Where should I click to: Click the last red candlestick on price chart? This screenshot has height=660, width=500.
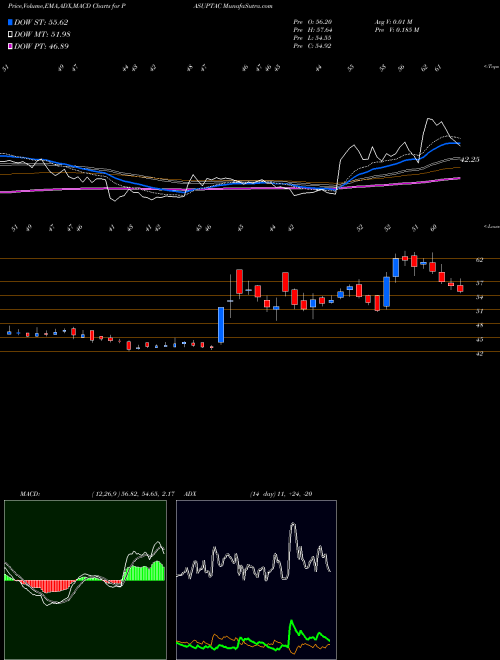click(x=460, y=288)
